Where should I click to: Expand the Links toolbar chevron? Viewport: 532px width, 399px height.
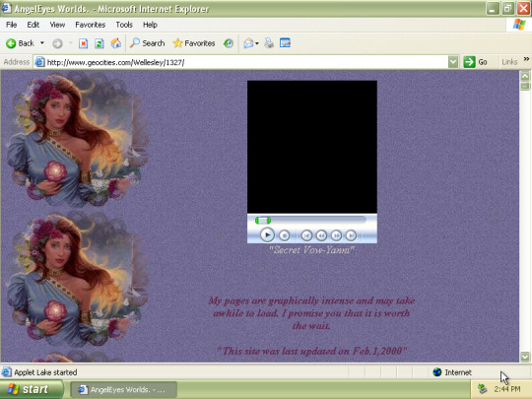[x=526, y=59]
